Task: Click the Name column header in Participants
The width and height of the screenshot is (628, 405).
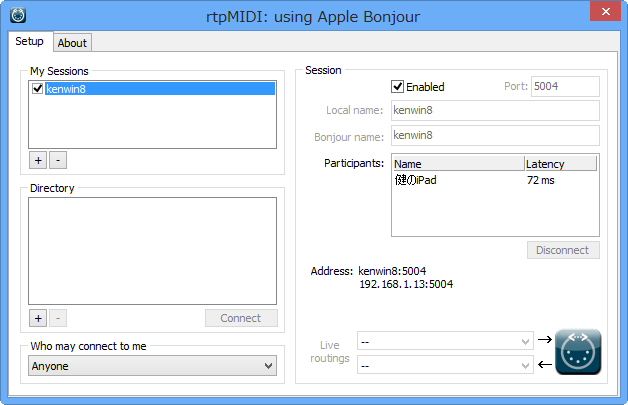Action: [458, 163]
